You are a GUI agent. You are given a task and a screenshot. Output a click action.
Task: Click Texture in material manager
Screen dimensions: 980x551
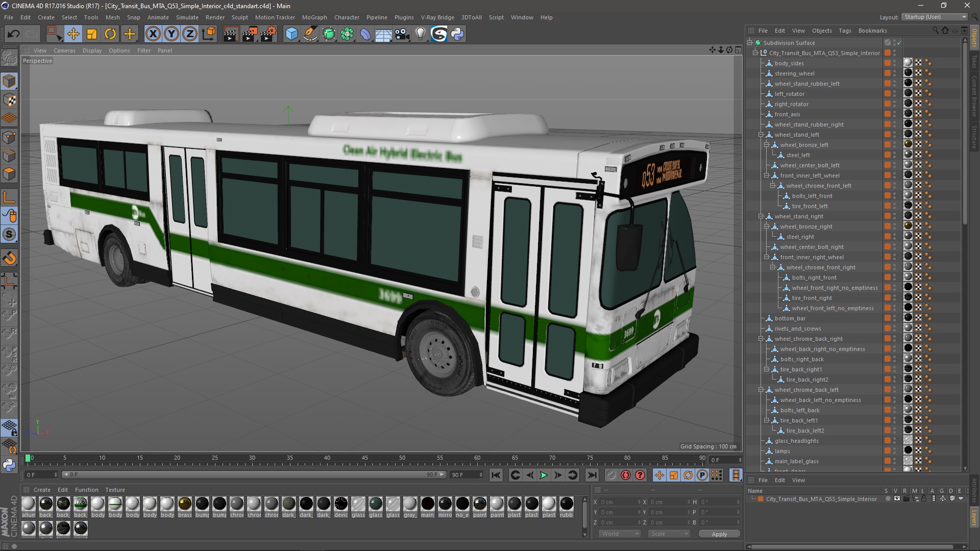point(115,490)
